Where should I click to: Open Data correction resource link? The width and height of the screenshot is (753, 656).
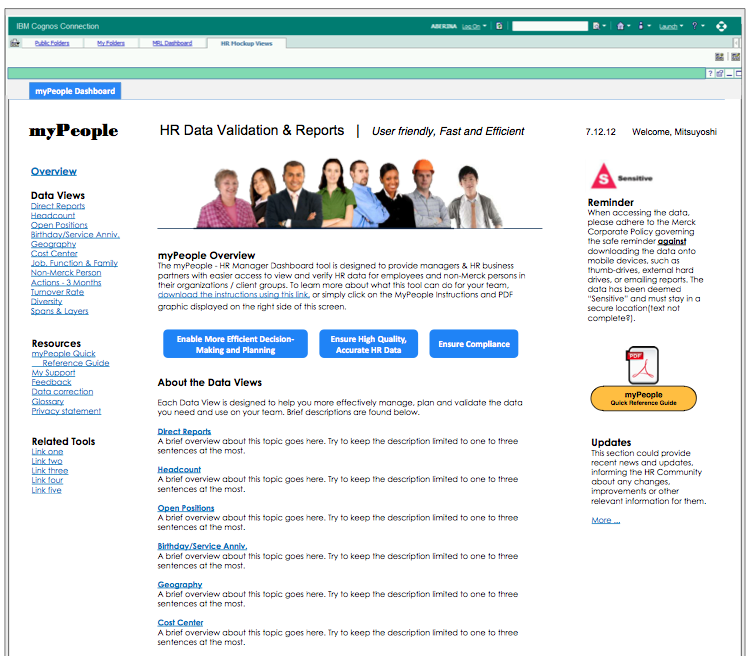pos(62,392)
